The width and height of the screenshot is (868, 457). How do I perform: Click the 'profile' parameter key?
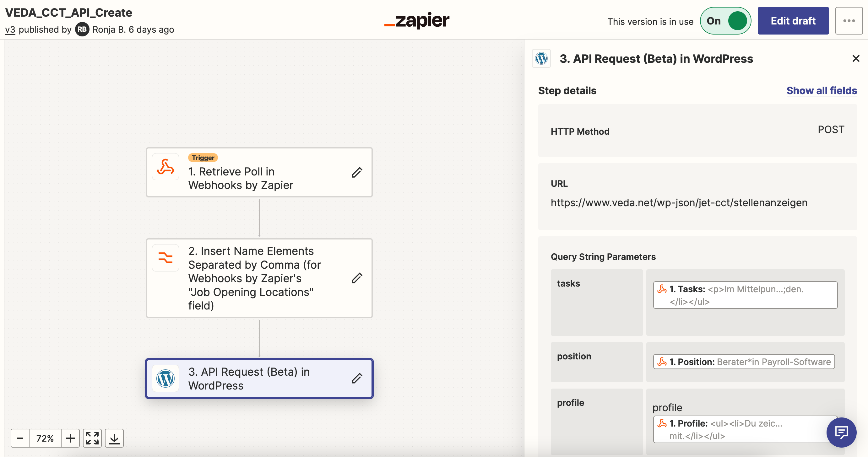click(571, 403)
